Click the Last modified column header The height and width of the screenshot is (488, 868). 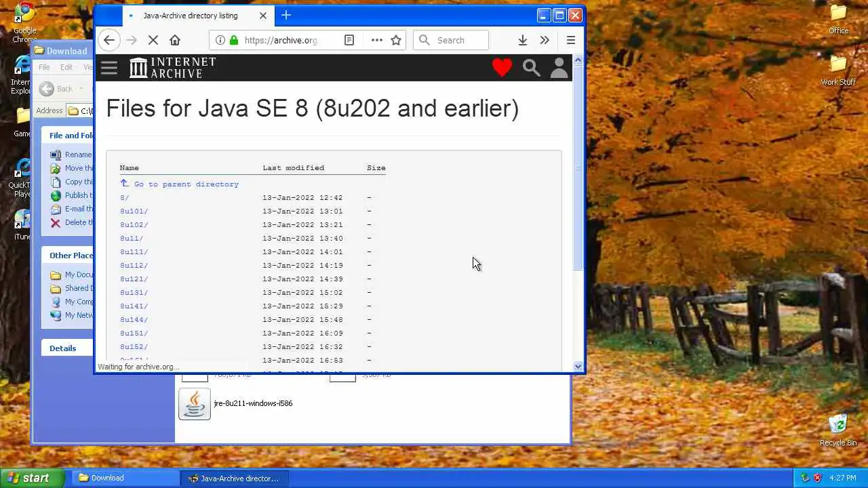[294, 167]
